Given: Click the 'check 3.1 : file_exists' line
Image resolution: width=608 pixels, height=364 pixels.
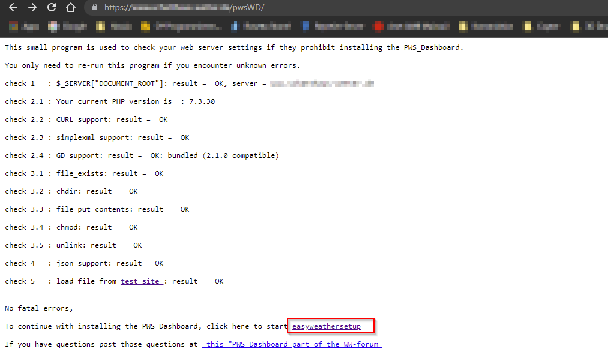Looking at the screenshot, I should pos(84,173).
